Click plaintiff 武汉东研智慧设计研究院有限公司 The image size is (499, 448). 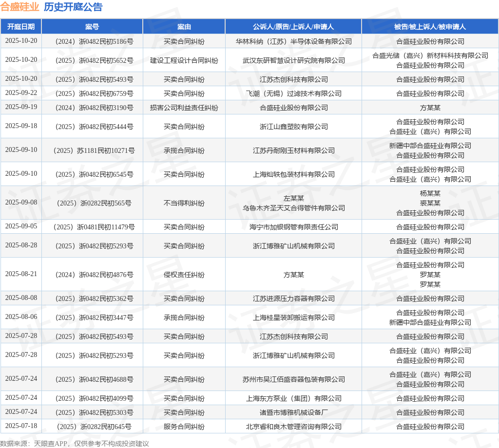coord(293,60)
